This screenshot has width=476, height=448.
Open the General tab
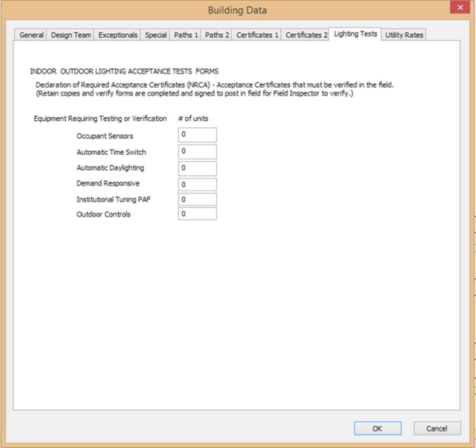(x=32, y=36)
